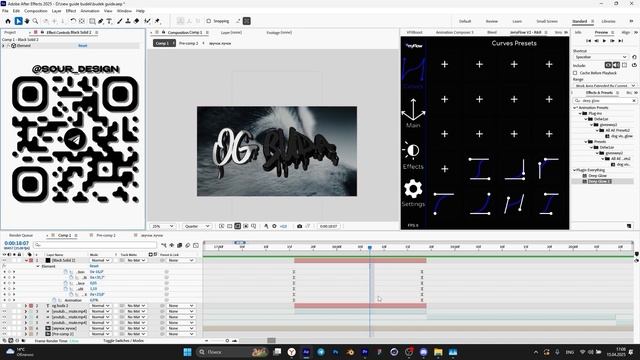Screen dimensions: 640x360
Task: Click the play button in Preview panel
Action: (x=604, y=41)
